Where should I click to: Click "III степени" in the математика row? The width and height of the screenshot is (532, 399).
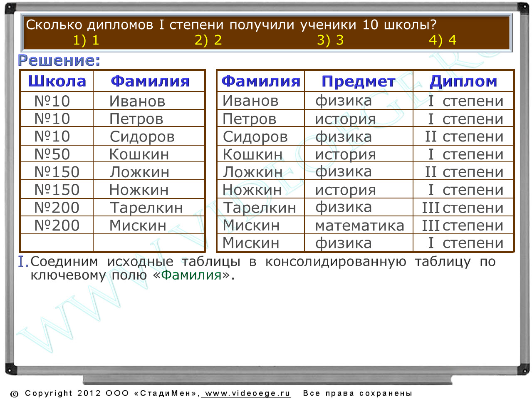tap(463, 226)
